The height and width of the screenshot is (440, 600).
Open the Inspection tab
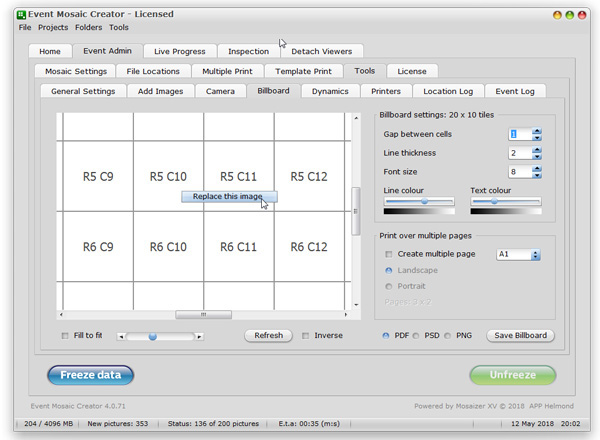249,51
